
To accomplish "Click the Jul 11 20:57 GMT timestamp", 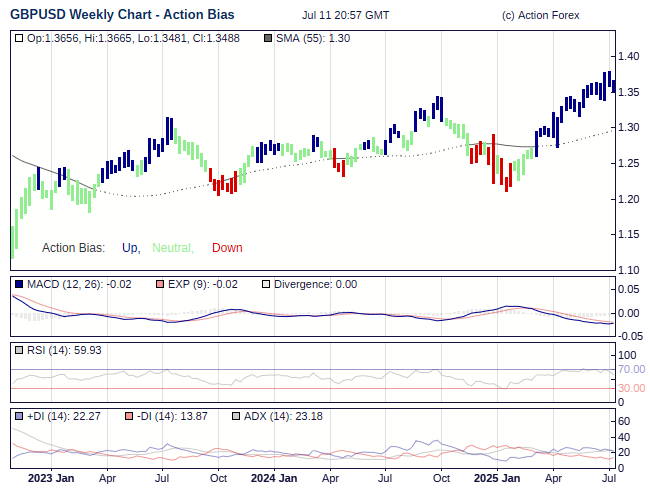I will (345, 16).
